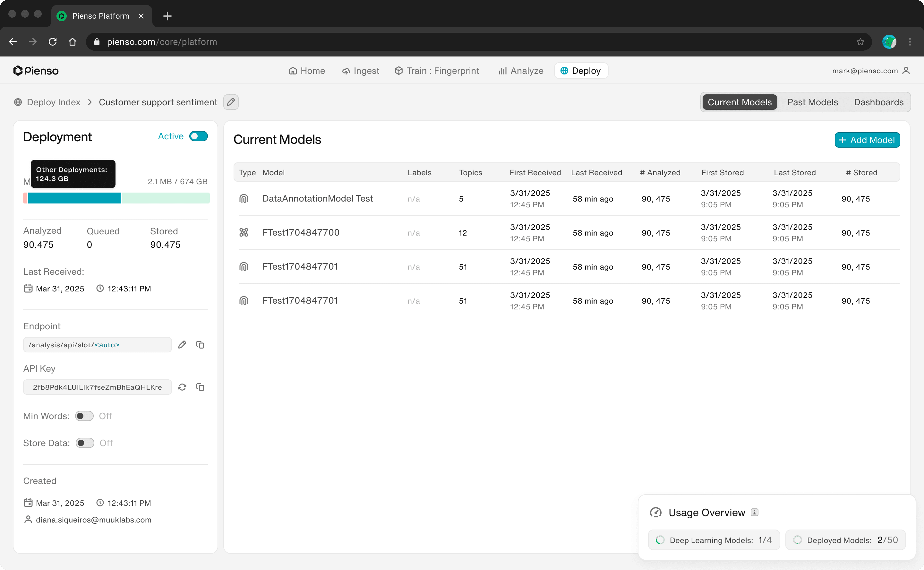Sort by First Stored column header
The image size is (924, 570).
(723, 173)
